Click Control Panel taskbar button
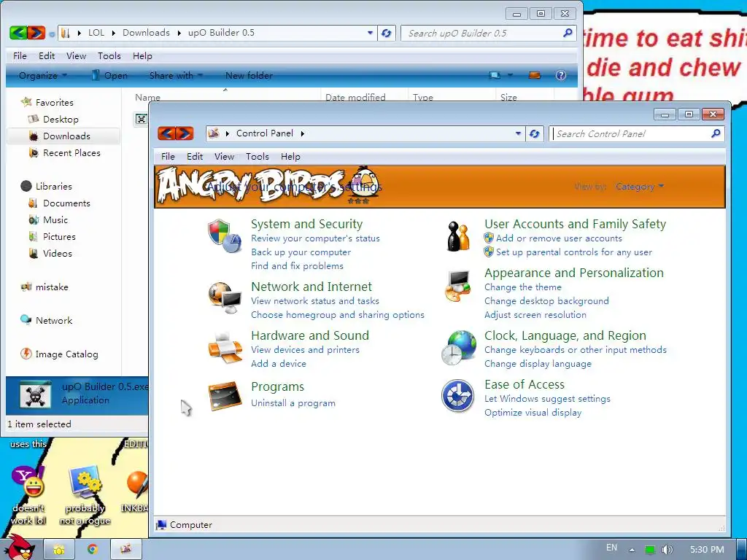 (125, 549)
